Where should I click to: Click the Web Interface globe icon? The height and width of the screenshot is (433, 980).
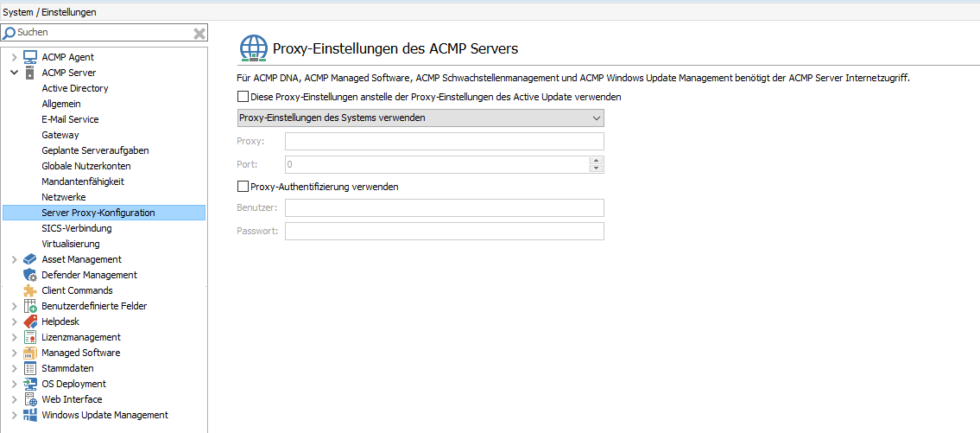tap(30, 399)
